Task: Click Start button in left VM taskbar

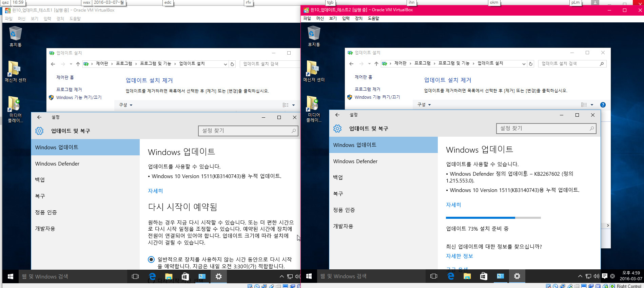Action: tap(11, 276)
